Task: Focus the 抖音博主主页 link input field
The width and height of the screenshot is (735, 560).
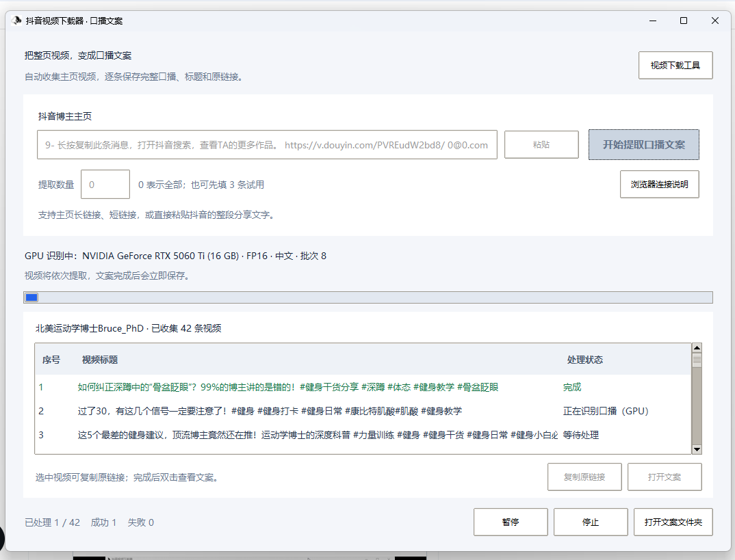Action: 267,145
